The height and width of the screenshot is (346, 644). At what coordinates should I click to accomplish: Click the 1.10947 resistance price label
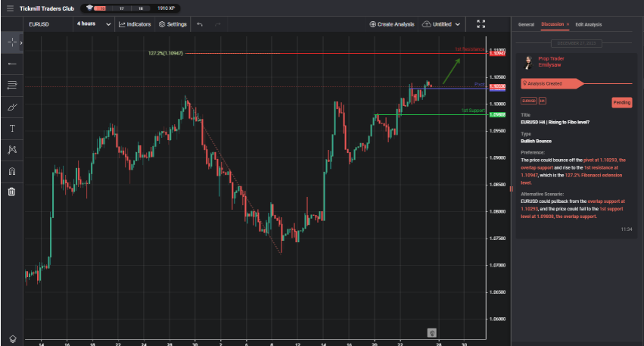tap(497, 54)
